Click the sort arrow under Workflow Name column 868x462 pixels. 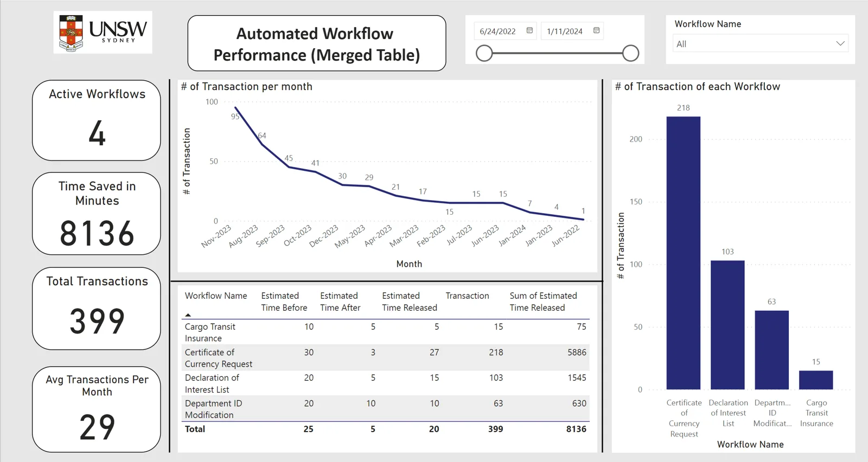click(x=188, y=315)
